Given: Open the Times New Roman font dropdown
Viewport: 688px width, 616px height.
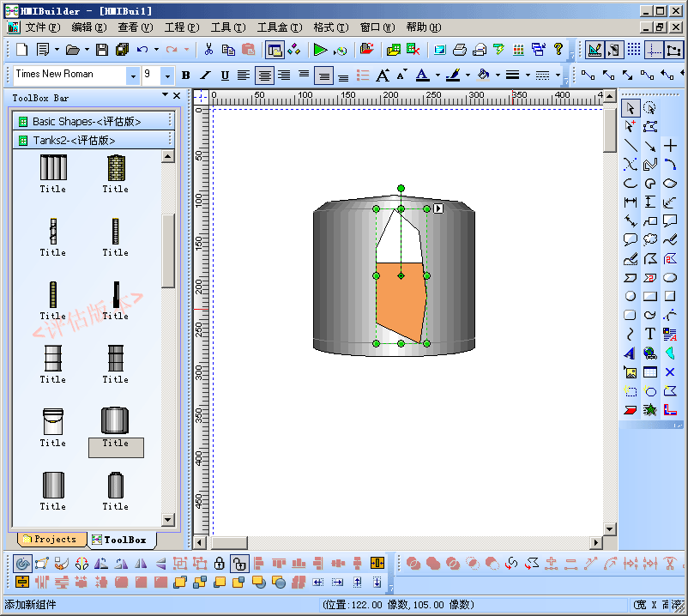Looking at the screenshot, I should tap(132, 75).
